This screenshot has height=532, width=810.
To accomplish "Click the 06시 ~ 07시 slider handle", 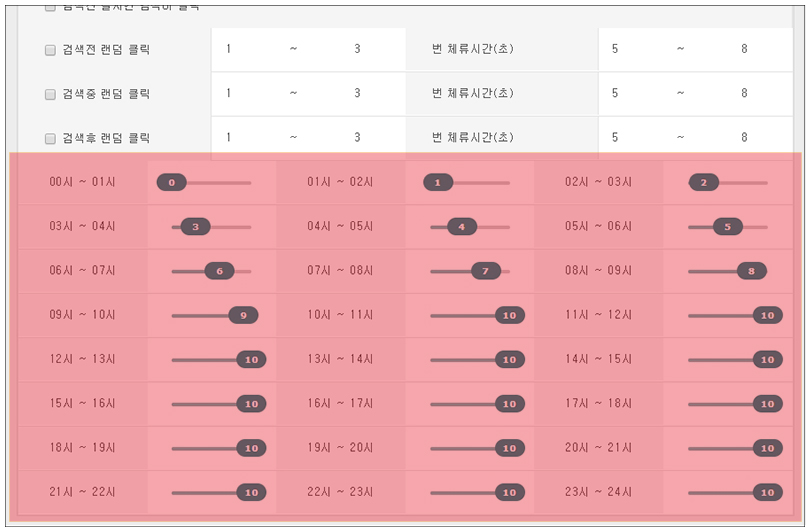I will pyautogui.click(x=220, y=271).
